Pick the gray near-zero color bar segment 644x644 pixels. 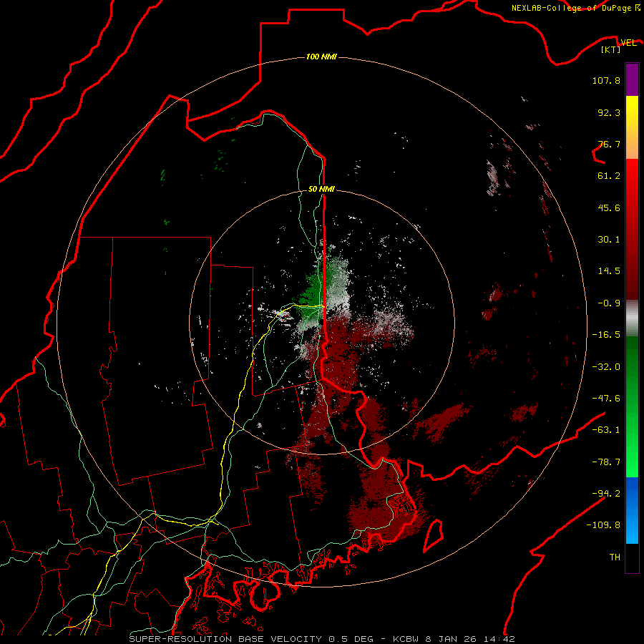(632, 318)
